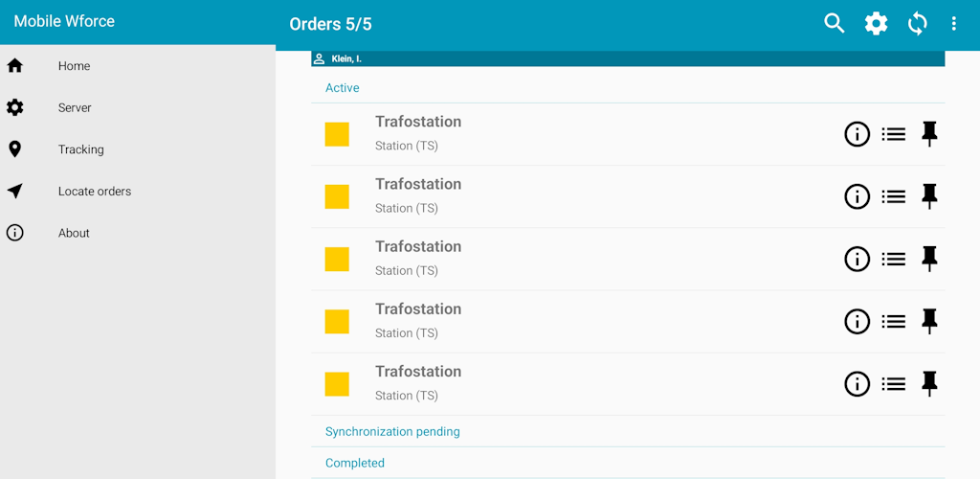Select Locate orders in the sidebar
Screen dimensions: 980x479
point(138,192)
